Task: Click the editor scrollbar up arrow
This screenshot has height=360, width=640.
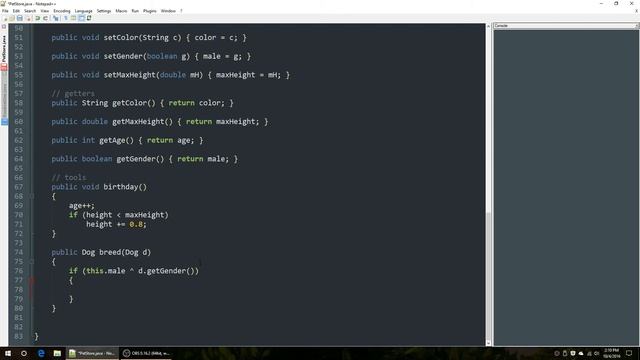Action: [488, 26]
